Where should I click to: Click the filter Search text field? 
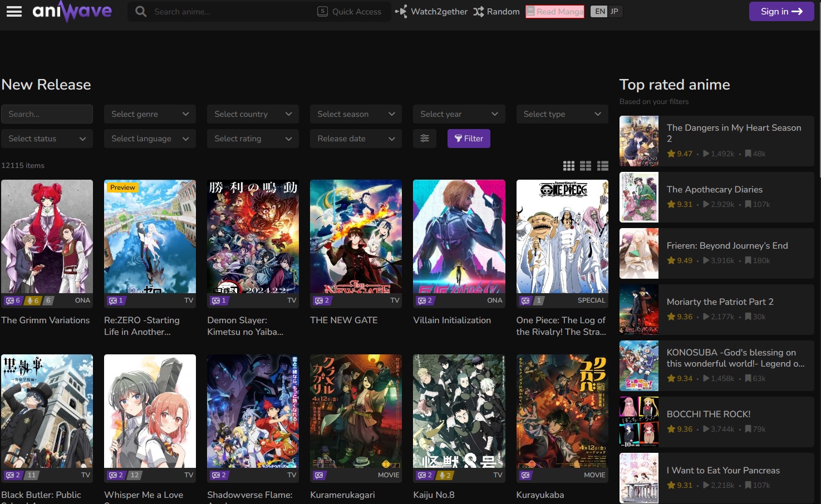click(x=47, y=114)
